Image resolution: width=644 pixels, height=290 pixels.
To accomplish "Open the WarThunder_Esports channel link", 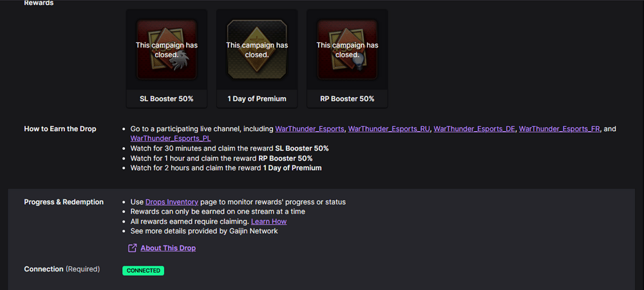I will pos(310,129).
